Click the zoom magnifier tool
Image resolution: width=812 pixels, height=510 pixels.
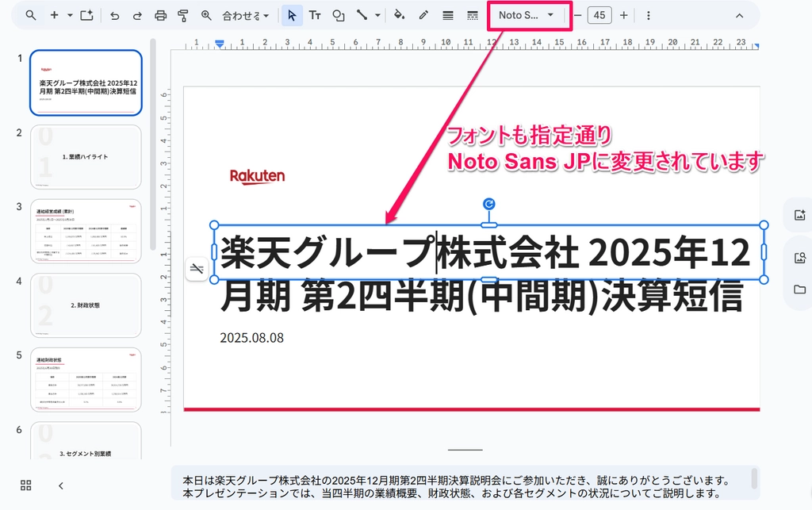[x=206, y=16]
